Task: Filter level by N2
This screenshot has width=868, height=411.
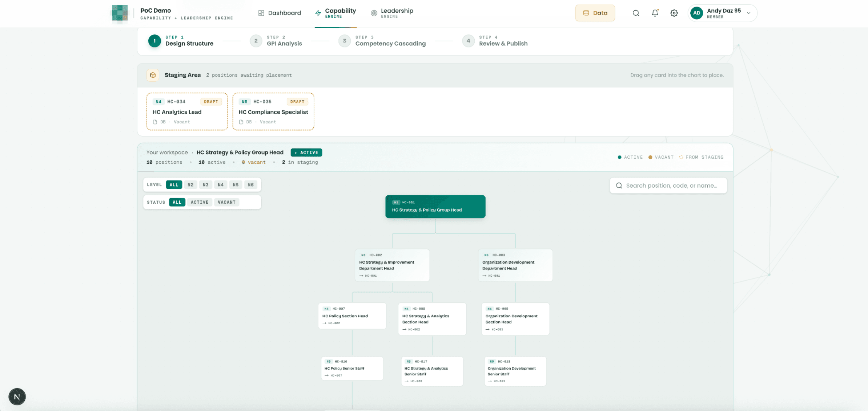Action: pyautogui.click(x=190, y=185)
